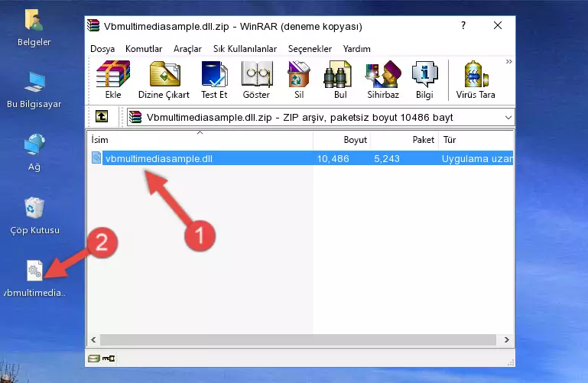This screenshot has width=588, height=383.
Task: Click the Uygulama uzan type cell
Action: coord(477,158)
